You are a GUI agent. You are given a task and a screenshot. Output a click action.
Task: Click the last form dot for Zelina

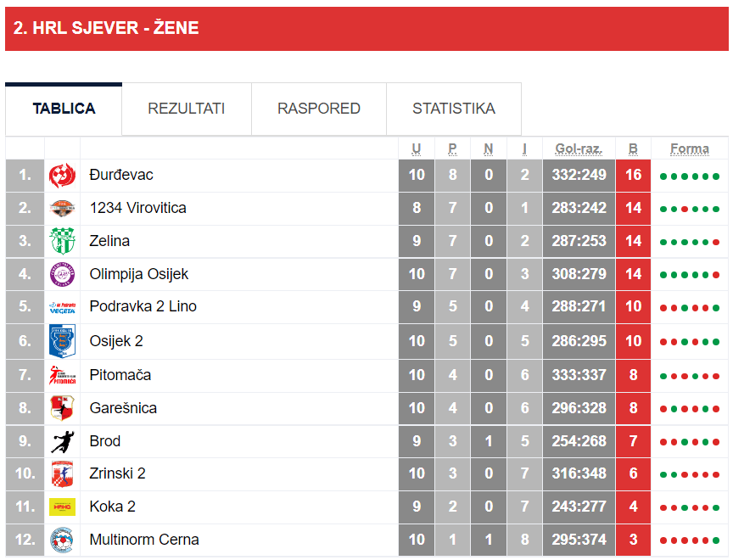pyautogui.click(x=716, y=242)
